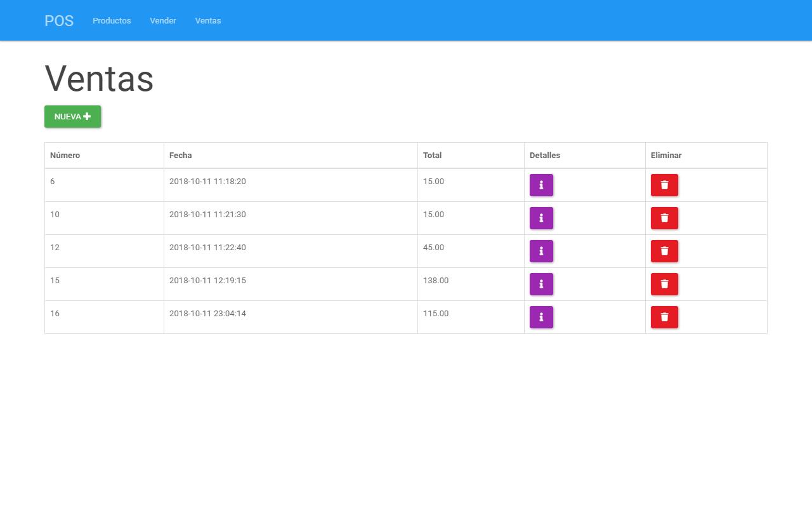Open the Productos menu item
812x508 pixels.
112,21
